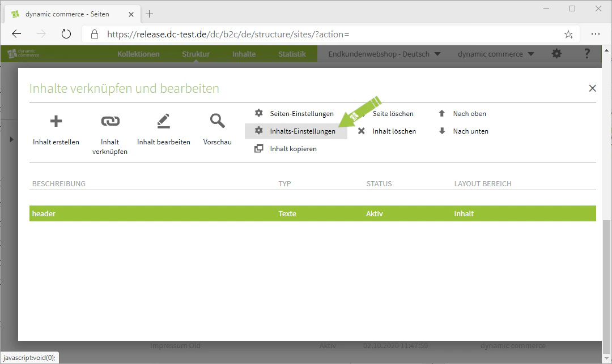The height and width of the screenshot is (364, 612).
Task: Sort by BESCHREIBUNG column header
Action: [x=58, y=183]
